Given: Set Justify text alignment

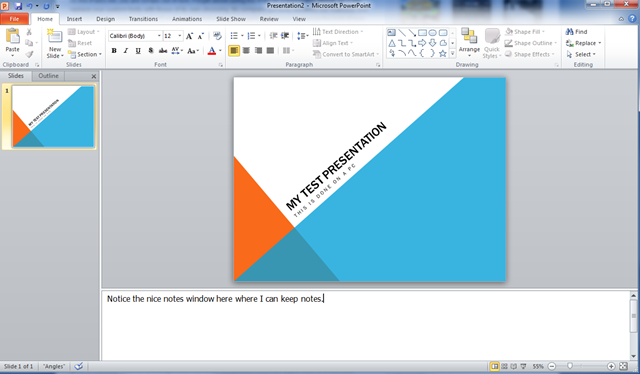Looking at the screenshot, I should tap(270, 51).
